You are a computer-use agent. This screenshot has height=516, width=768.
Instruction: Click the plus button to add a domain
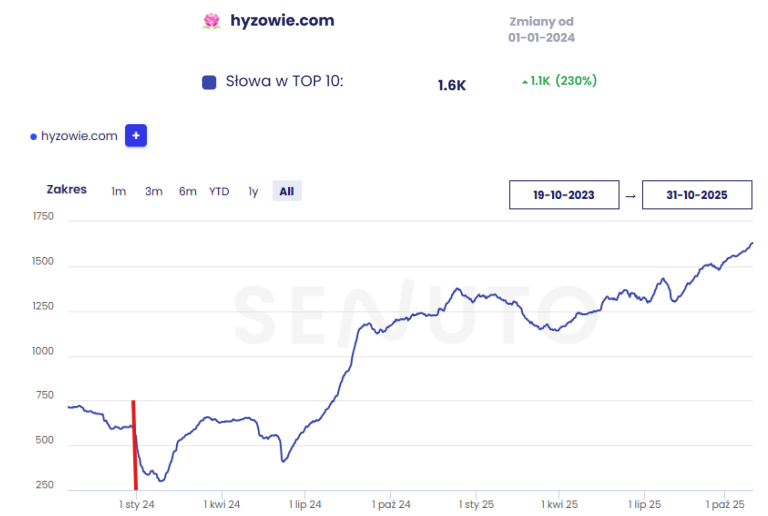136,136
